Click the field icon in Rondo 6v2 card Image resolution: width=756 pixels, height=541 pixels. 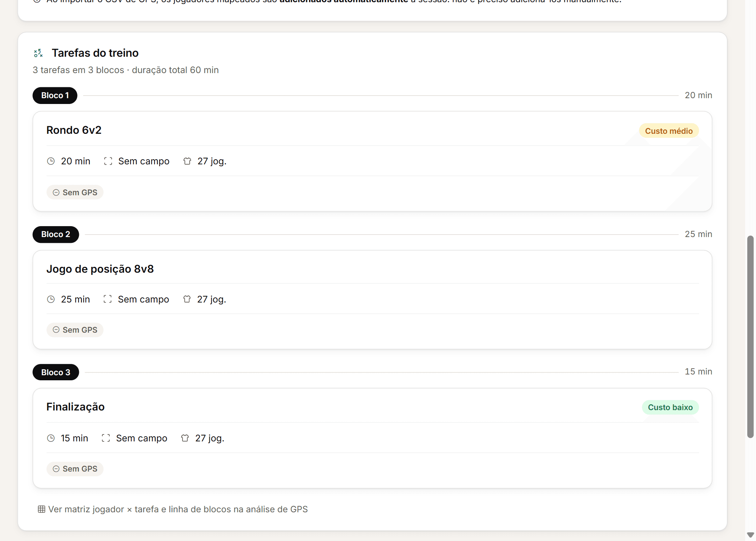pos(108,161)
